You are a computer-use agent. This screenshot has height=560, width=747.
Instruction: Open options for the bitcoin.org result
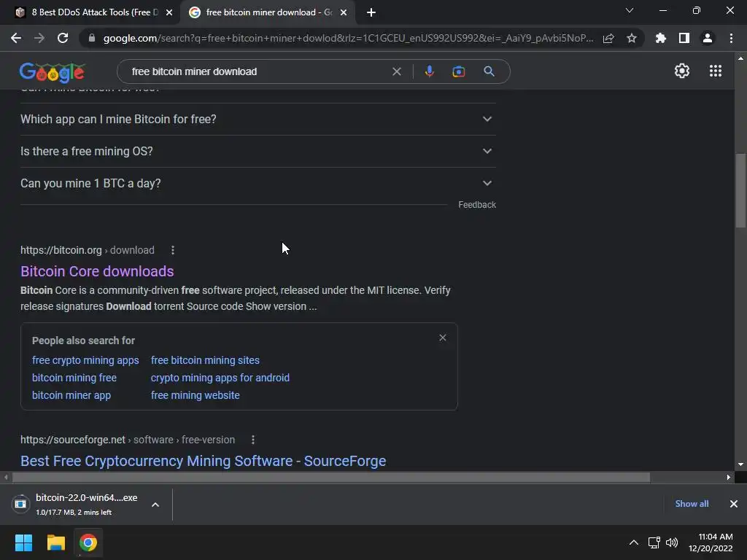173,250
